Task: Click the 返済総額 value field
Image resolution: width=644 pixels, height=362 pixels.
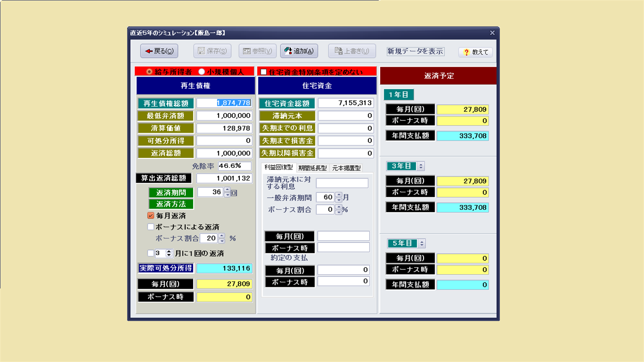Action: pyautogui.click(x=224, y=153)
